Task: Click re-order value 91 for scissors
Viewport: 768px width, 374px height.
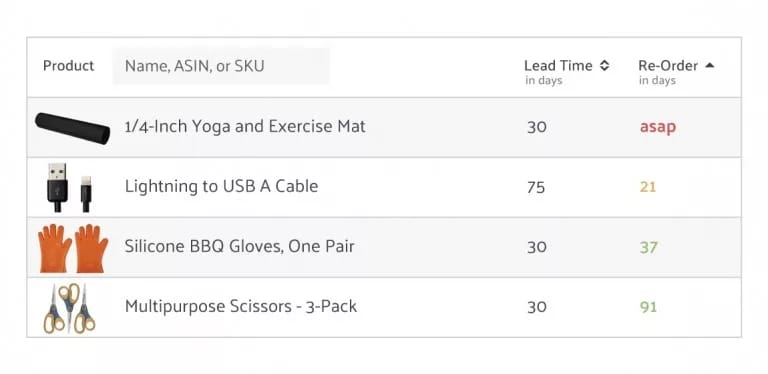Action: pyautogui.click(x=648, y=307)
